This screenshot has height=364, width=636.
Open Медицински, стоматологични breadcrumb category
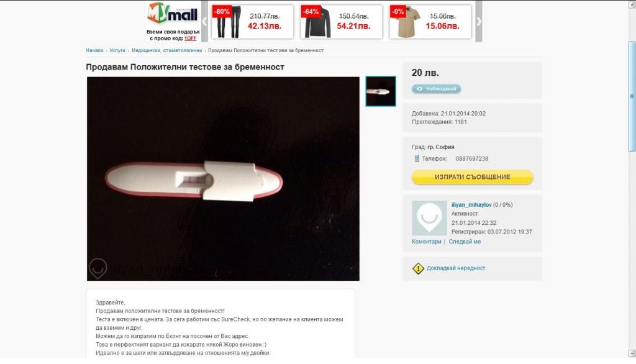click(x=166, y=51)
